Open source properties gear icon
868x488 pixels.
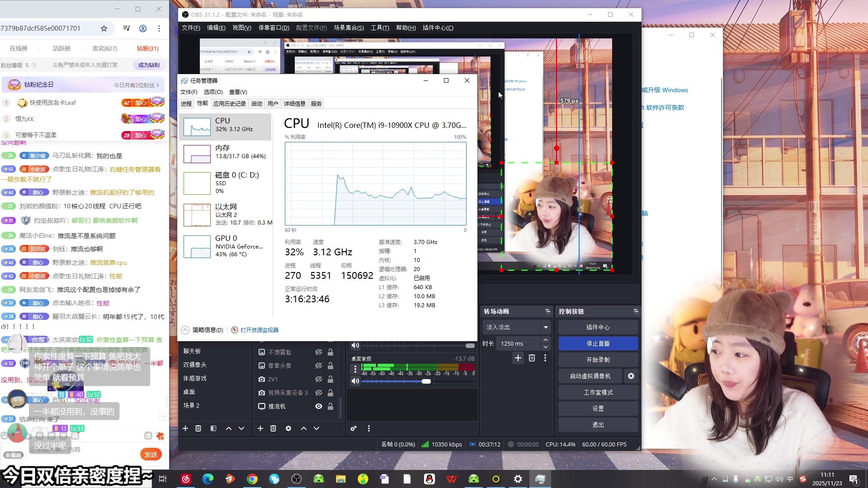tap(288, 428)
